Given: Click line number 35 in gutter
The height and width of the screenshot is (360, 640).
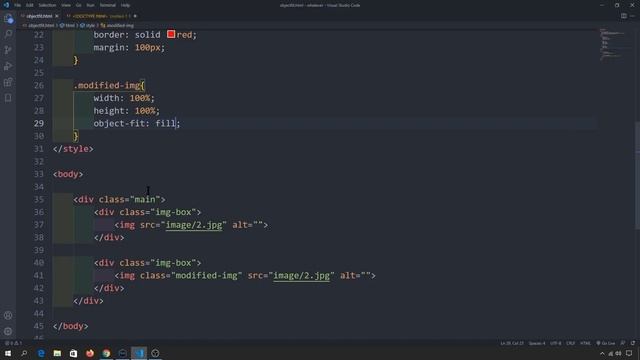Looking at the screenshot, I should click(39, 199).
